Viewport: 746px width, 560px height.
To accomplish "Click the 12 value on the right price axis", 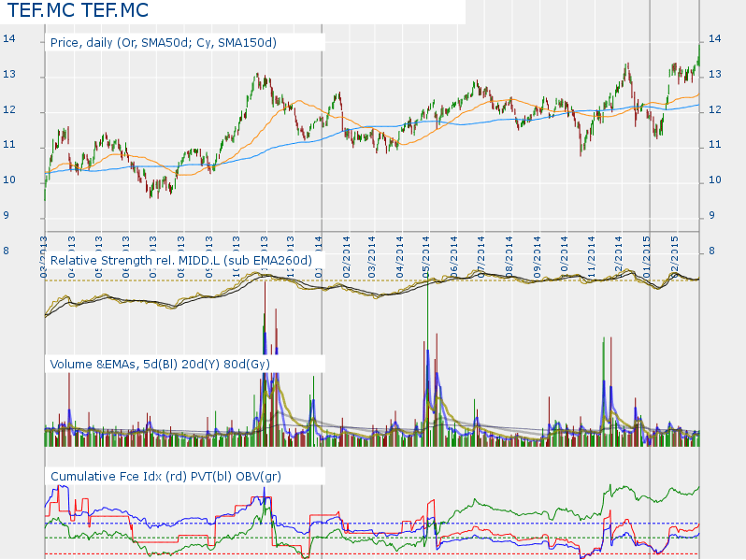I will click(x=714, y=110).
